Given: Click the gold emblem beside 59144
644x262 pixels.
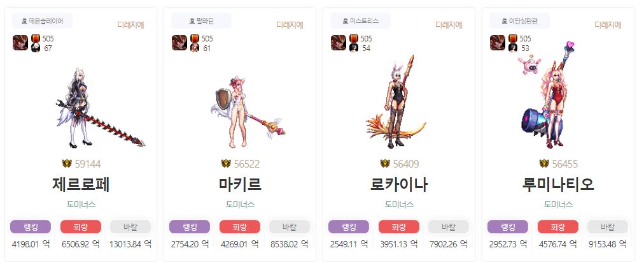Looking at the screenshot, I should click(67, 164).
